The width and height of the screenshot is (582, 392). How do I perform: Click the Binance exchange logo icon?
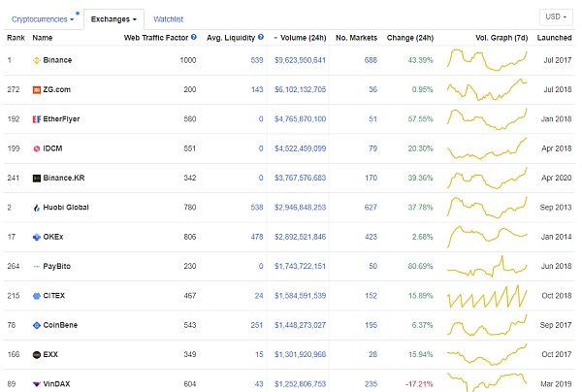(x=36, y=60)
